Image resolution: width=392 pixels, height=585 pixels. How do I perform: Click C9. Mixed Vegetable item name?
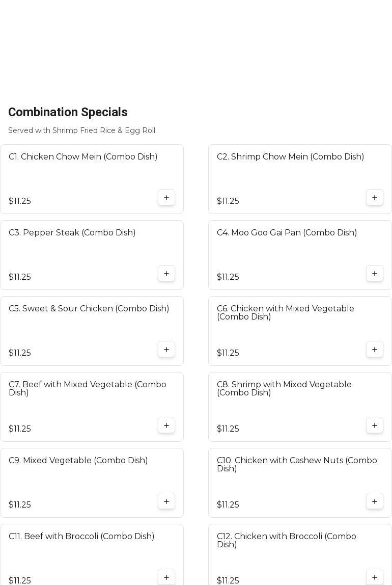tap(78, 461)
